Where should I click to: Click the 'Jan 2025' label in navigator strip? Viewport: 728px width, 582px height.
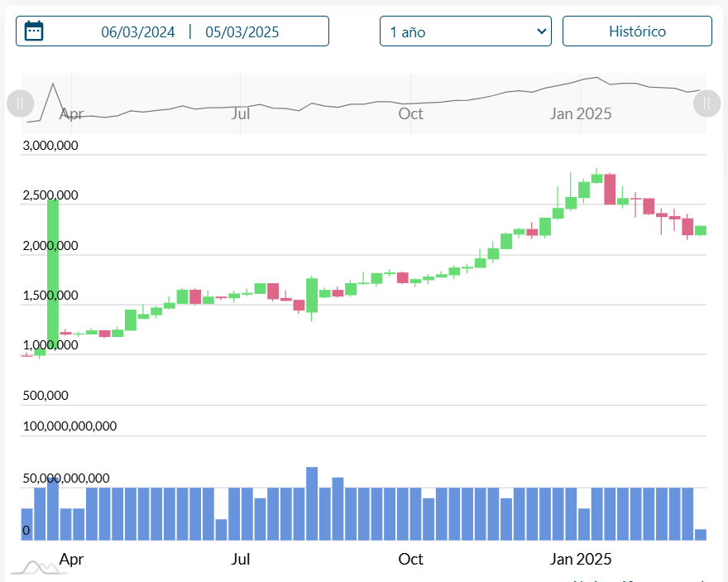coord(581,114)
